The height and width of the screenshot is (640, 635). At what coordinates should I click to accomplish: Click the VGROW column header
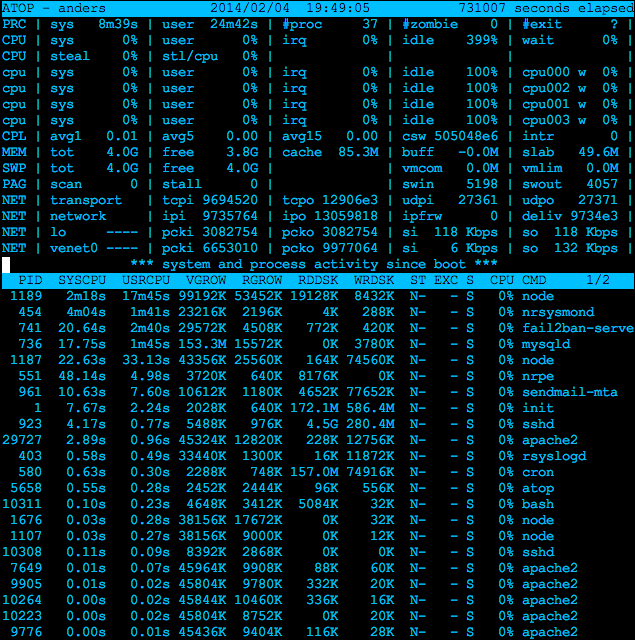206,280
